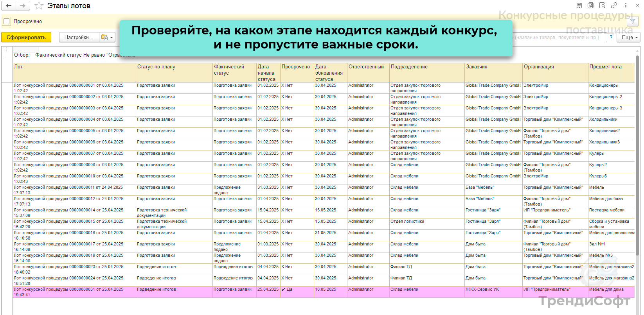Click the overdue Да cell of lot 0000000031
Image resolution: width=644 pixels, height=315 pixels.
pos(297,292)
